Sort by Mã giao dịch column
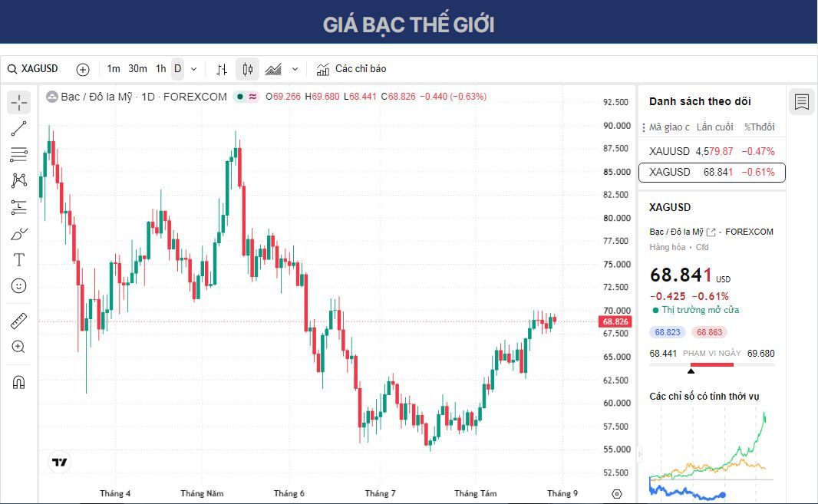 [x=669, y=127]
